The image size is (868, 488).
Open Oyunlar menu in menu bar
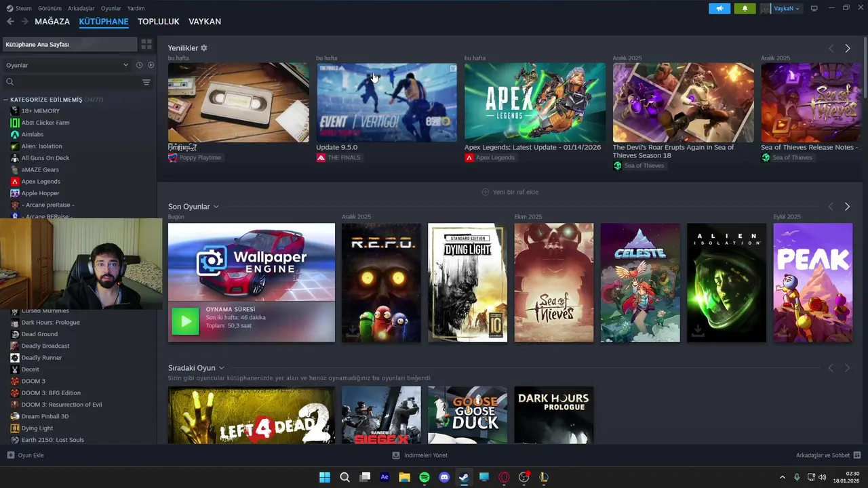(111, 8)
